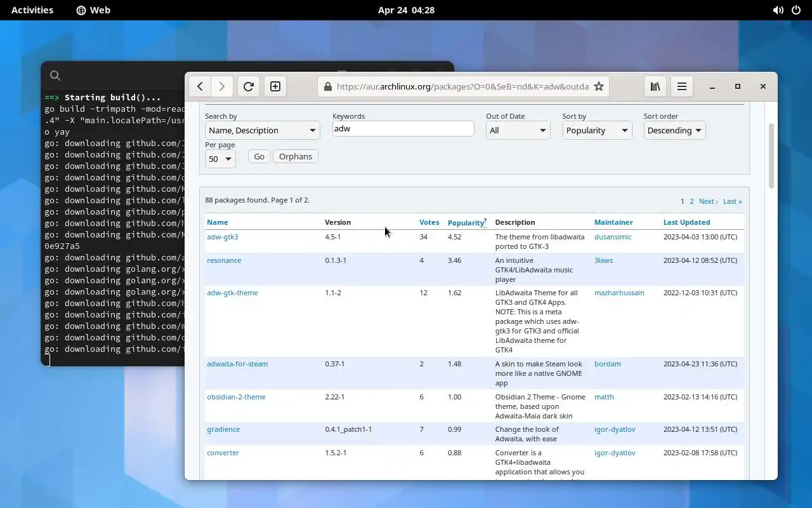Open a new tab with plus icon
The image size is (812, 508).
275,86
